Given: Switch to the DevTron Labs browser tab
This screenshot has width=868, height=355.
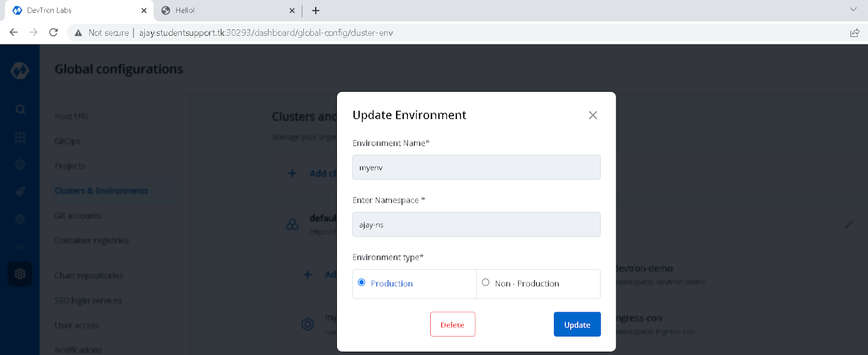Looking at the screenshot, I should tap(79, 10).
